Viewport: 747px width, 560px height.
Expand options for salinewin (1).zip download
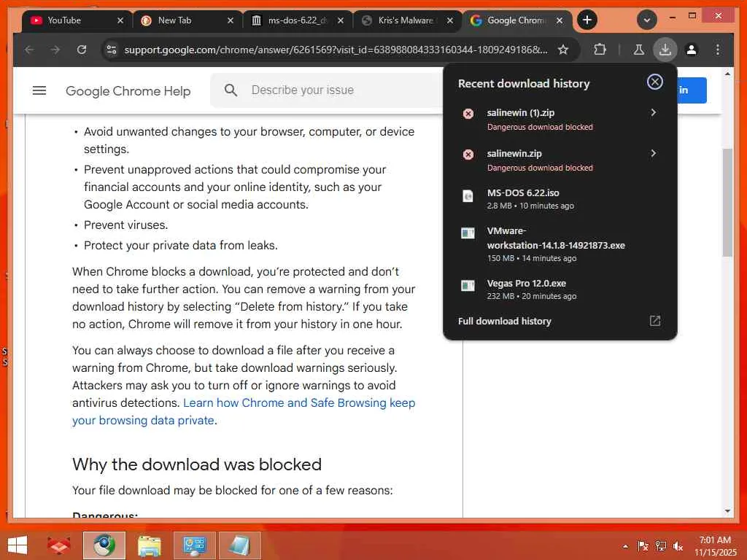(x=653, y=112)
